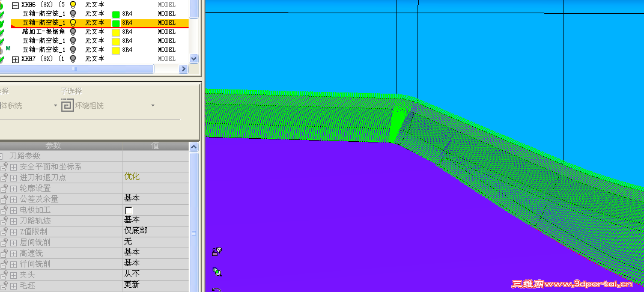Toggle gray lightbulb on XHH7 row
The height and width of the screenshot is (292, 644).
(x=73, y=59)
